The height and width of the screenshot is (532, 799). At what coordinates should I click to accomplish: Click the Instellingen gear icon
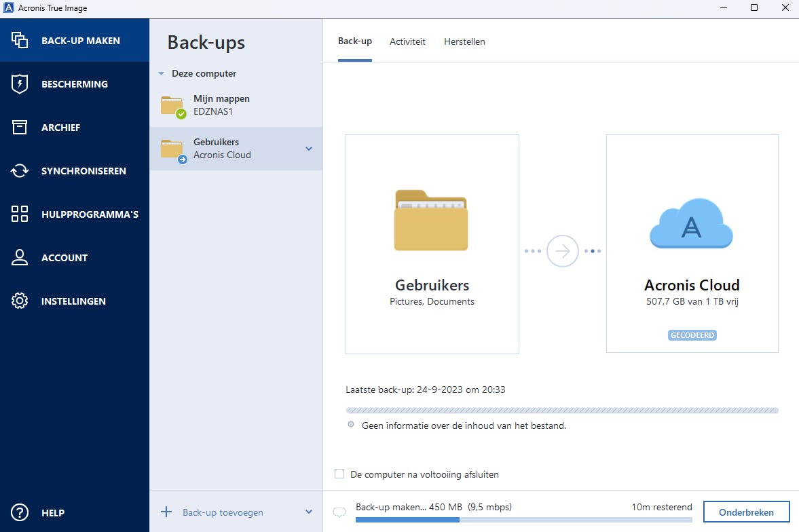(x=20, y=301)
